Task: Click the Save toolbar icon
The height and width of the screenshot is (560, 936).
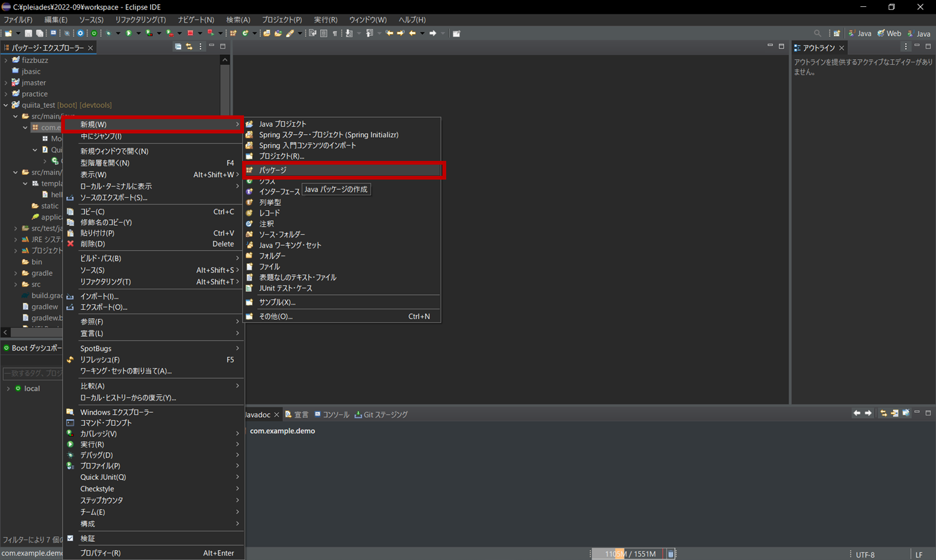Action: pyautogui.click(x=28, y=33)
